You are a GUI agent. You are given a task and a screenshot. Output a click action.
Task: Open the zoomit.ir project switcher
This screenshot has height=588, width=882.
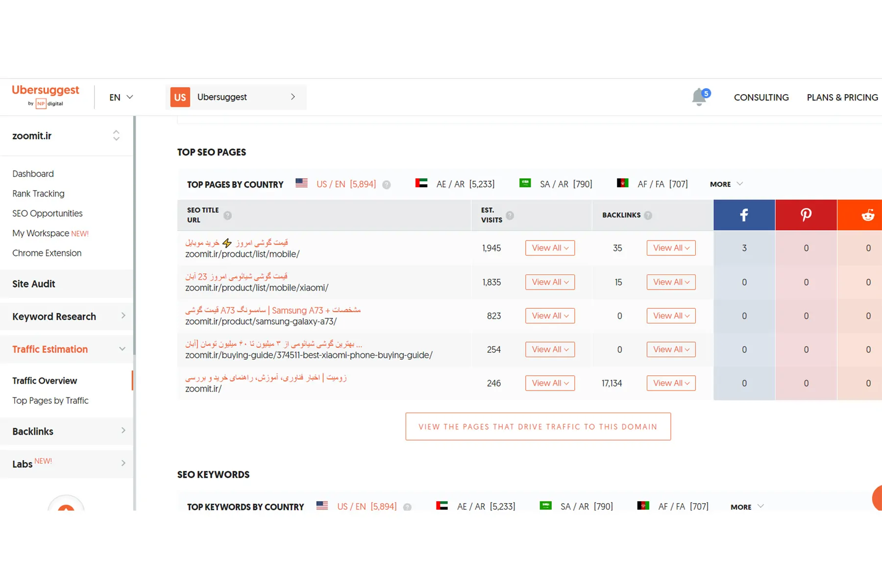(116, 136)
